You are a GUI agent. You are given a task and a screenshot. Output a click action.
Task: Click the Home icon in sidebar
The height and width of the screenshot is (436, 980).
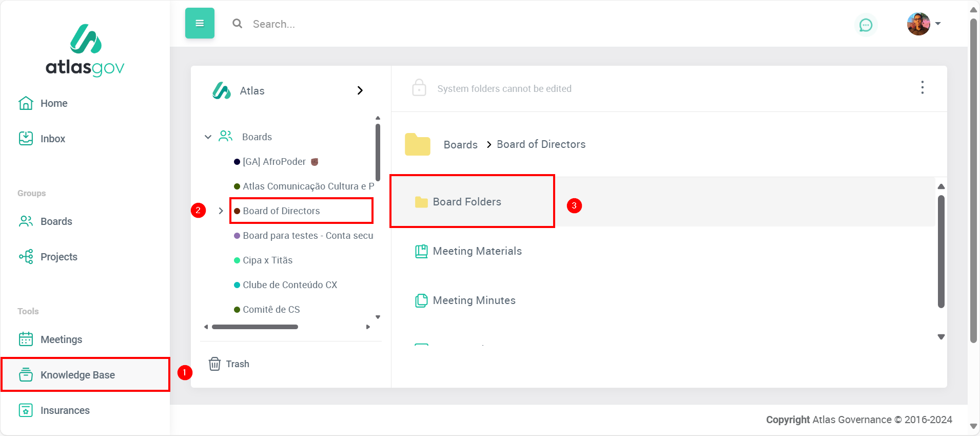point(26,103)
